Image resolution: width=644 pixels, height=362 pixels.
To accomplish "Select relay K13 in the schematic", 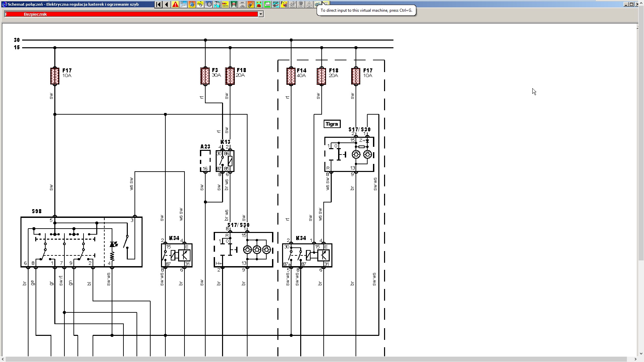I will (x=225, y=161).
